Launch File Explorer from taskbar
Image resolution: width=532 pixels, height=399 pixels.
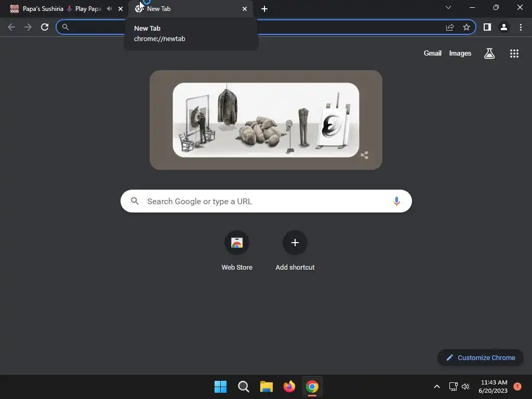point(267,387)
